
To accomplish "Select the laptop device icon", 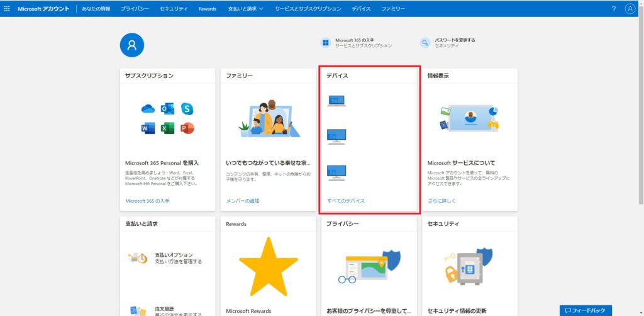I will pos(336,101).
